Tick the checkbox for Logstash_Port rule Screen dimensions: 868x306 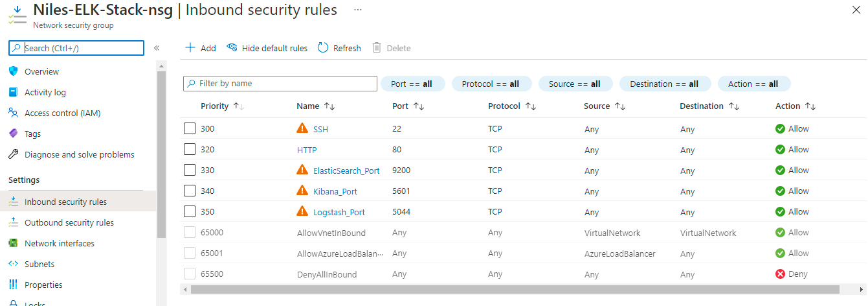coord(190,212)
